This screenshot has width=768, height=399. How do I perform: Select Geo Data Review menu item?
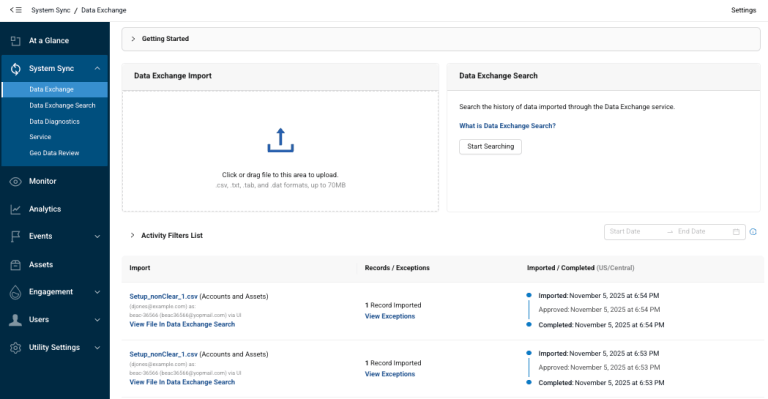click(x=54, y=153)
